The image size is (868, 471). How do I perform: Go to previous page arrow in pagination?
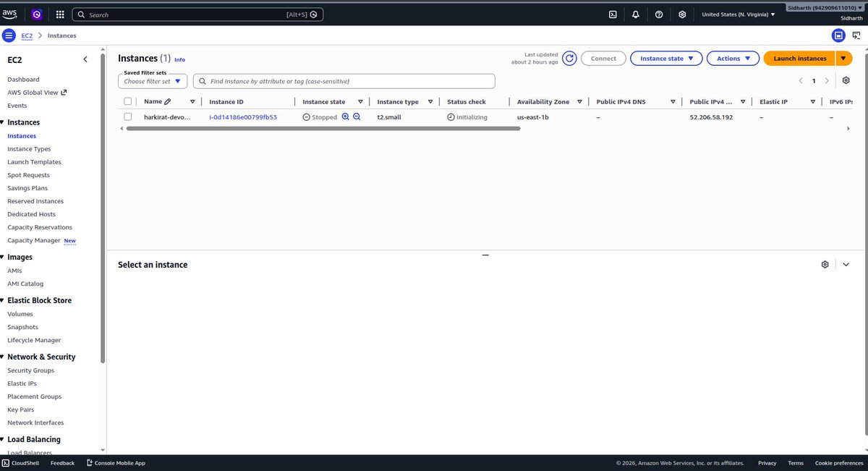click(x=800, y=81)
